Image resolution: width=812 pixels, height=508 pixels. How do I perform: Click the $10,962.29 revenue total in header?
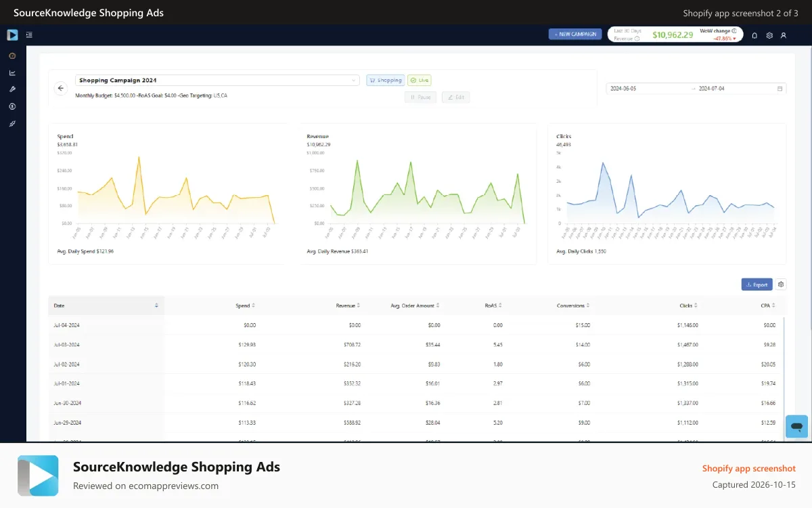pos(673,35)
